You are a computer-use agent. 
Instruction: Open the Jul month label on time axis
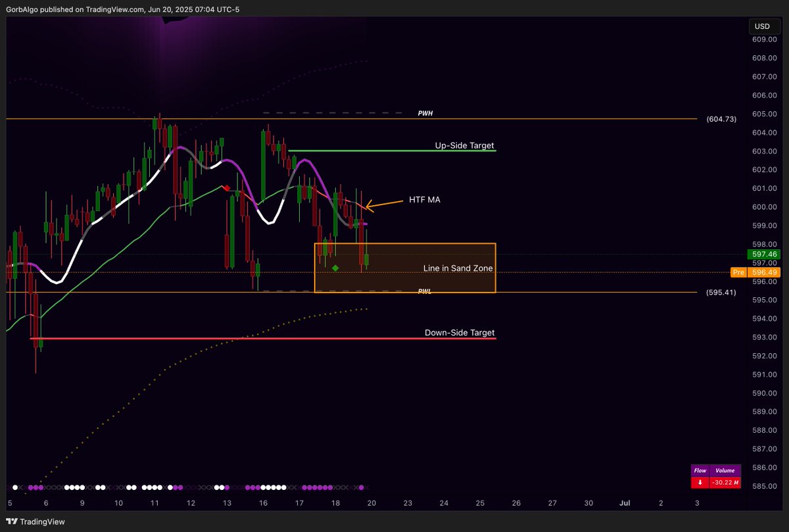point(625,503)
